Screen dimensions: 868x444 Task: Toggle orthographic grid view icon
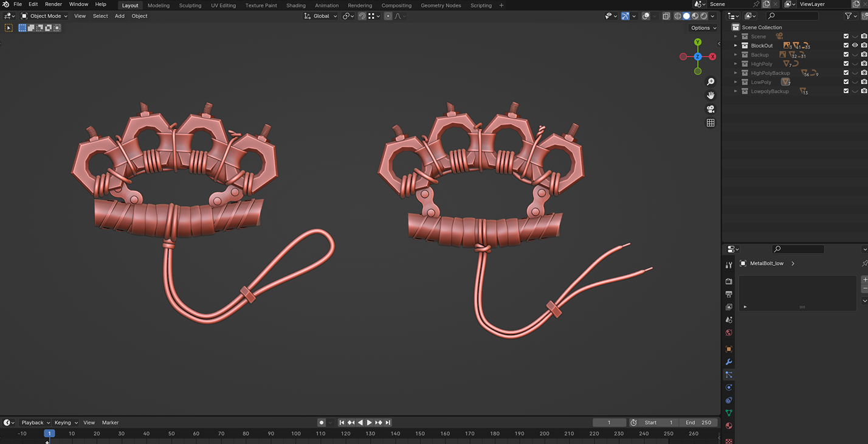(710, 123)
